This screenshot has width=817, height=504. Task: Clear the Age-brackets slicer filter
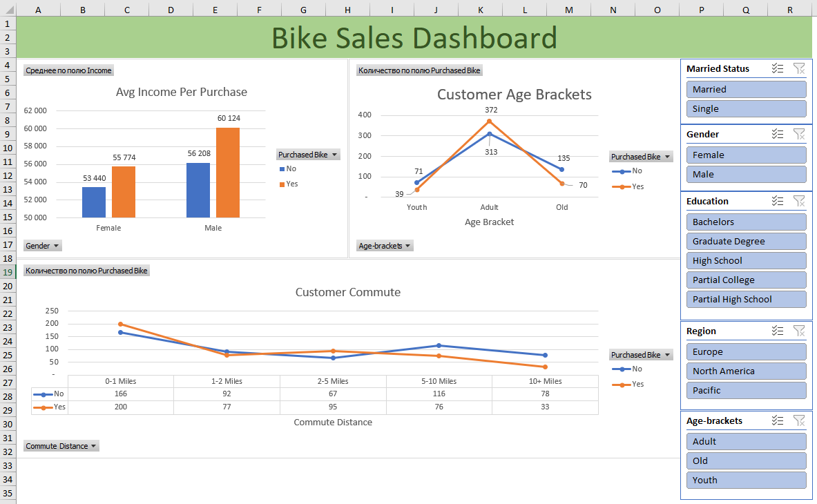click(799, 420)
